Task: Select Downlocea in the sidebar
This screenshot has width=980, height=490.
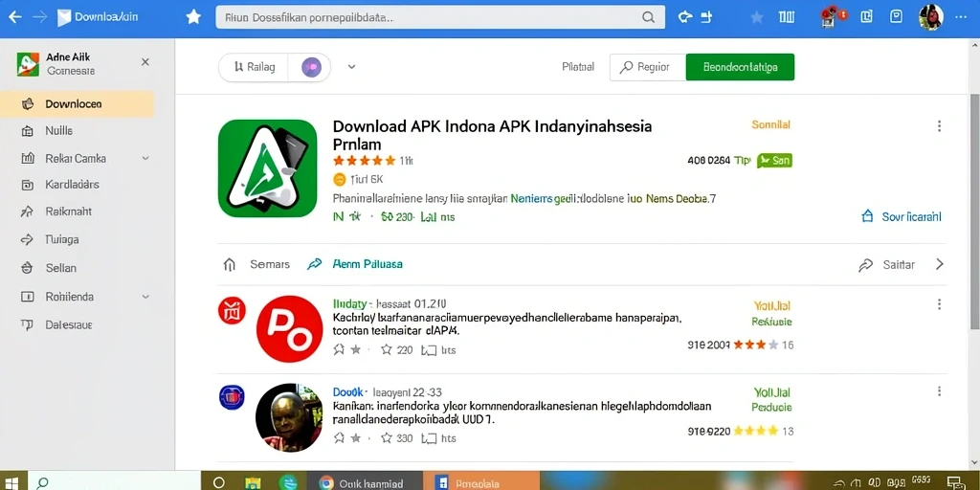Action: pos(77,103)
